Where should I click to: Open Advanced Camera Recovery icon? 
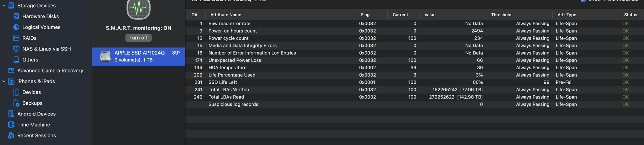tap(11, 71)
